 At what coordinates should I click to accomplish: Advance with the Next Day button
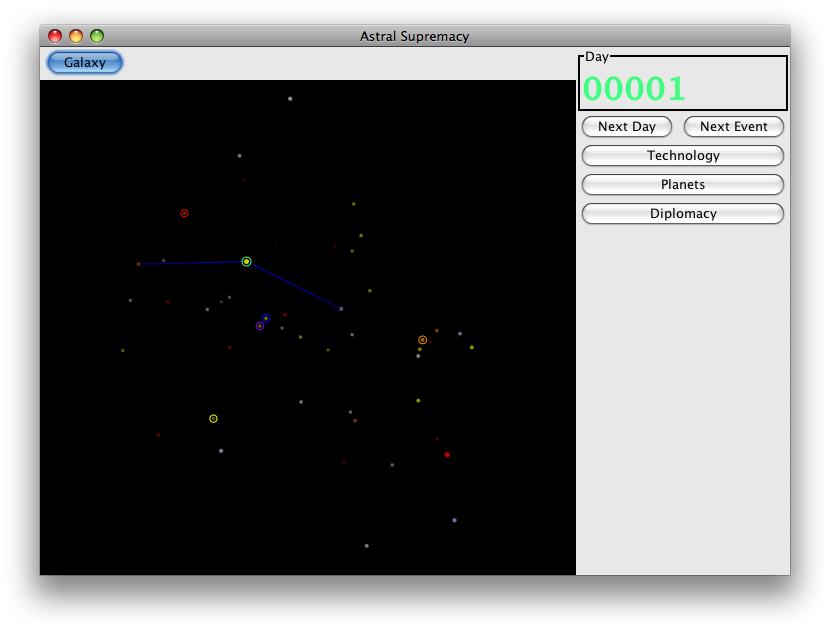pos(627,127)
